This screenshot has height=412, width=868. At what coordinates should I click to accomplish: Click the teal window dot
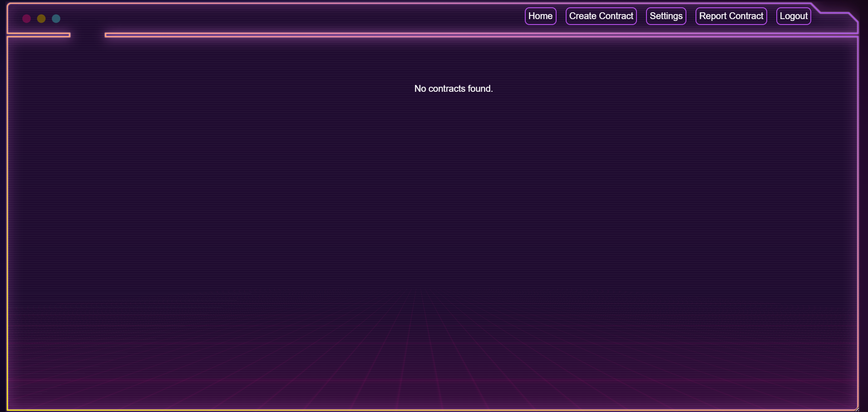click(x=56, y=19)
